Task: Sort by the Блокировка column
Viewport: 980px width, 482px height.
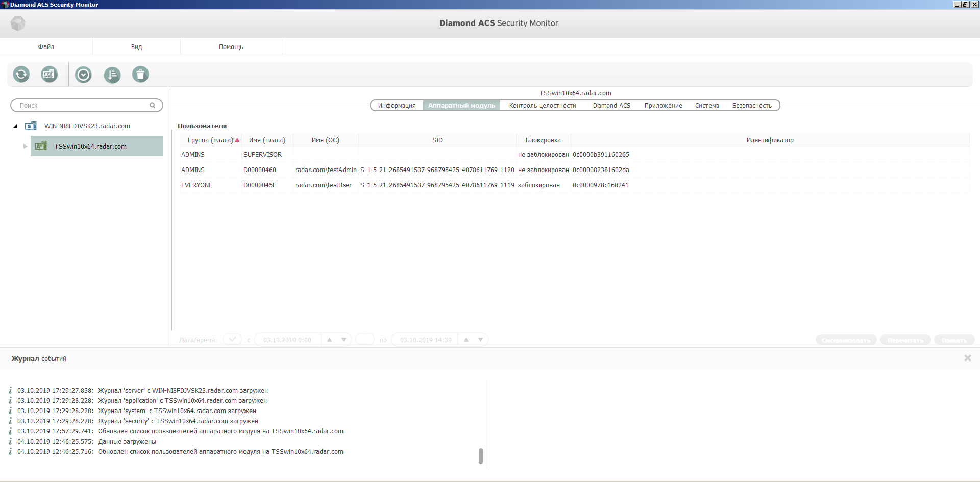Action: 543,140
